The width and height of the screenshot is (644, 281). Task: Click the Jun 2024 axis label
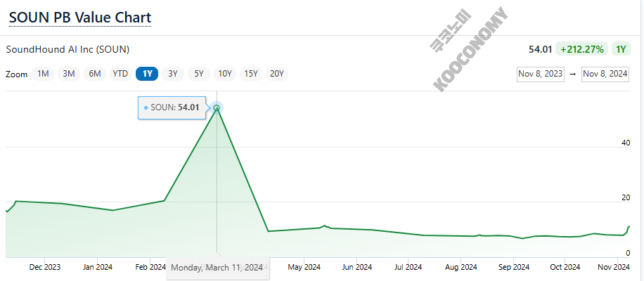(x=357, y=268)
